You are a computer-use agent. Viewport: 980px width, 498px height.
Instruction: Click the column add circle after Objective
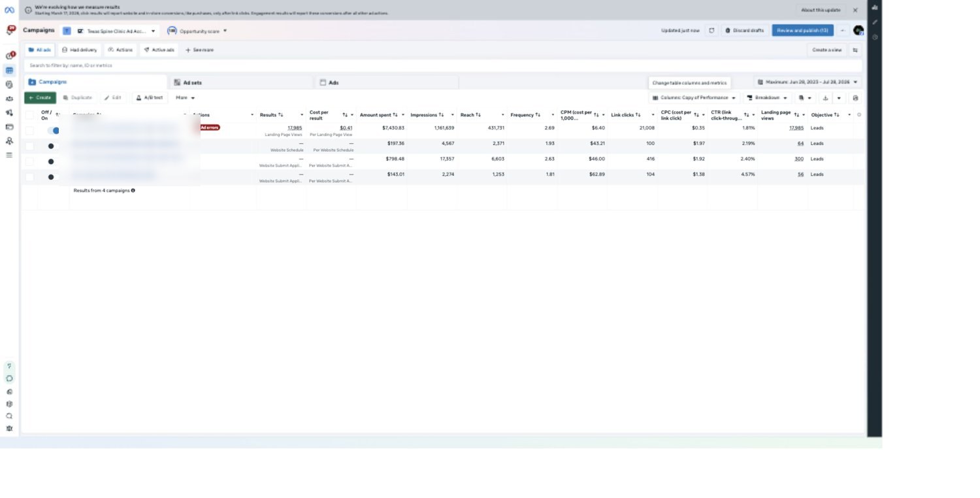coord(859,114)
